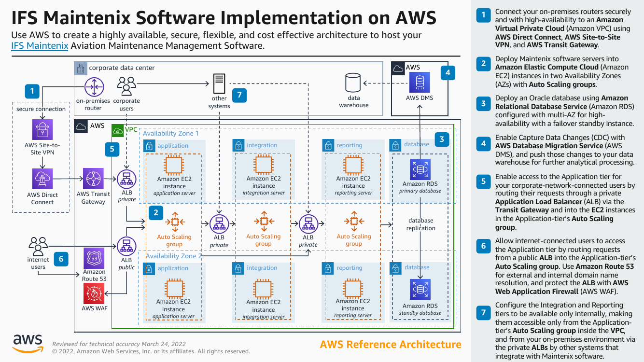This screenshot has height=362, width=644.
Task: Click AWS cloud icon in the AWS DMS box
Action: 398,68
